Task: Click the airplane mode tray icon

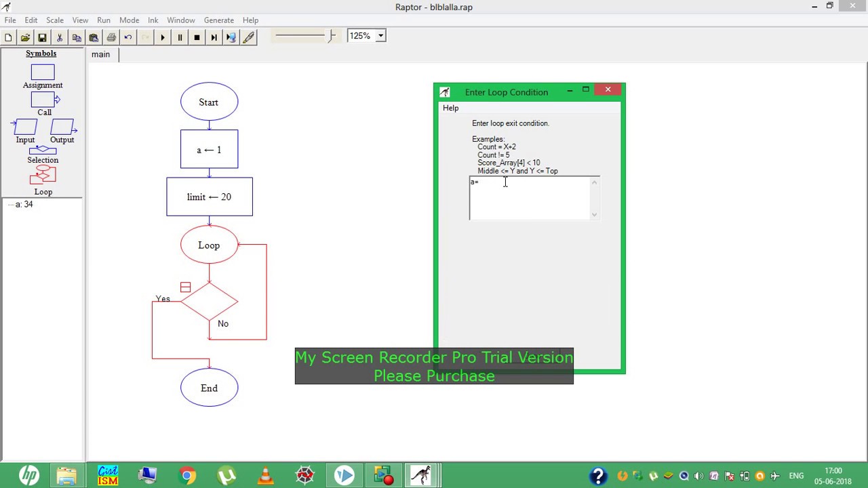Action: click(x=775, y=476)
